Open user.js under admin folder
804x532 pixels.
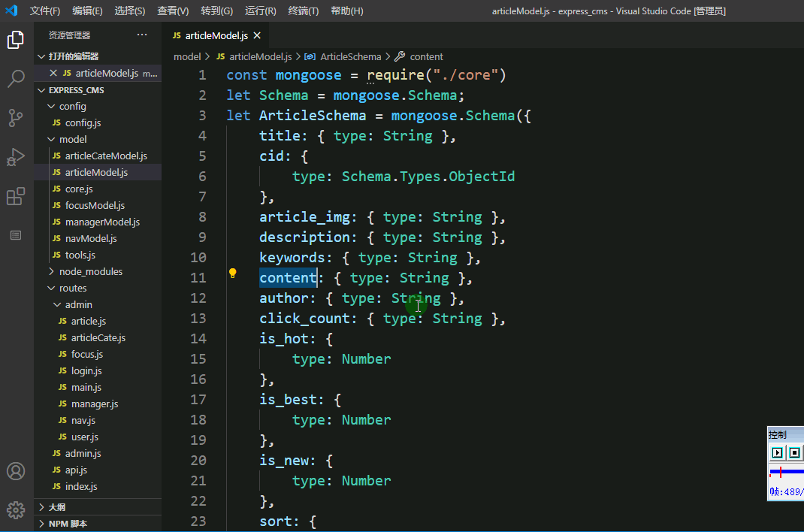click(98, 437)
